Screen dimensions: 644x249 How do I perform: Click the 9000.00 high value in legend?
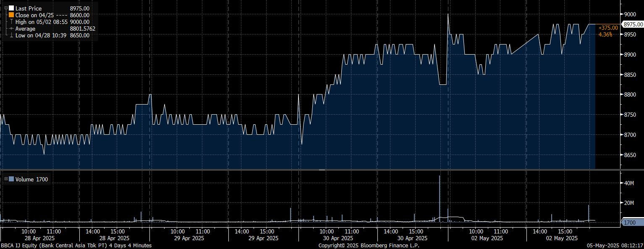tap(80, 22)
